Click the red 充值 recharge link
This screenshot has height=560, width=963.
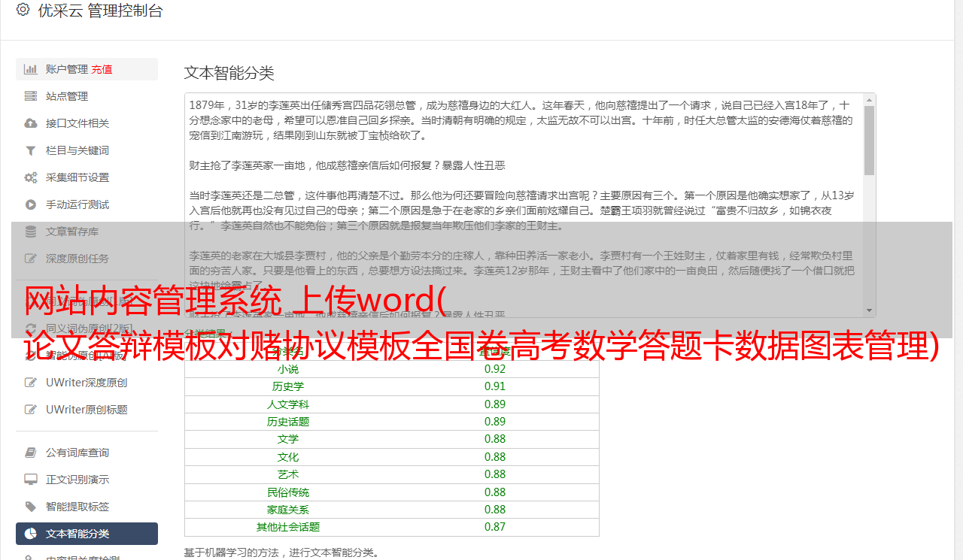102,69
